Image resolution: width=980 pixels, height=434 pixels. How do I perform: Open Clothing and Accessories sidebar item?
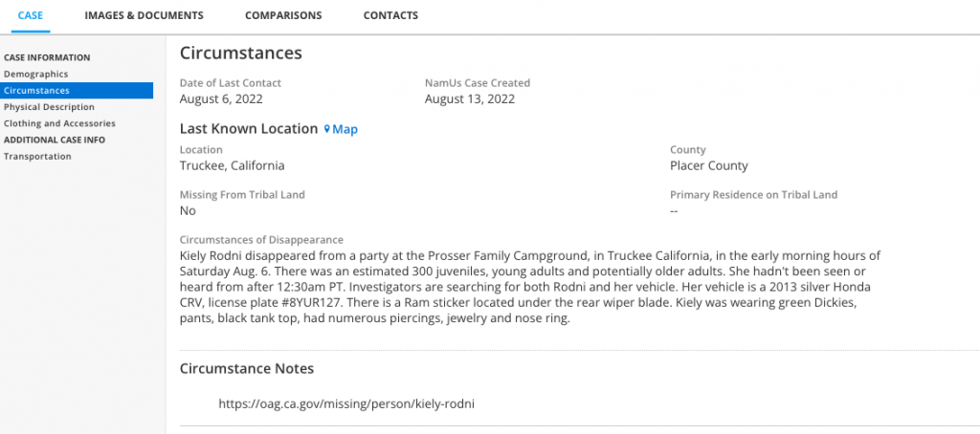[x=59, y=123]
